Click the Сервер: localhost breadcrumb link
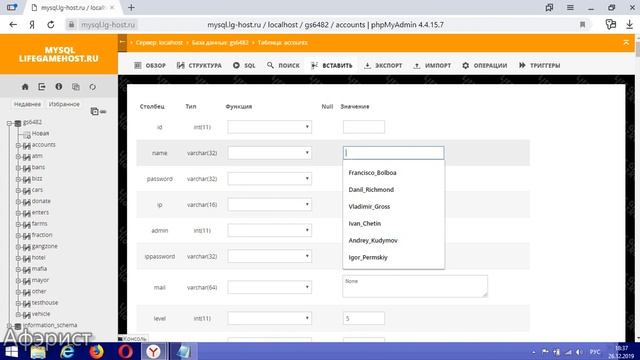 click(x=159, y=42)
